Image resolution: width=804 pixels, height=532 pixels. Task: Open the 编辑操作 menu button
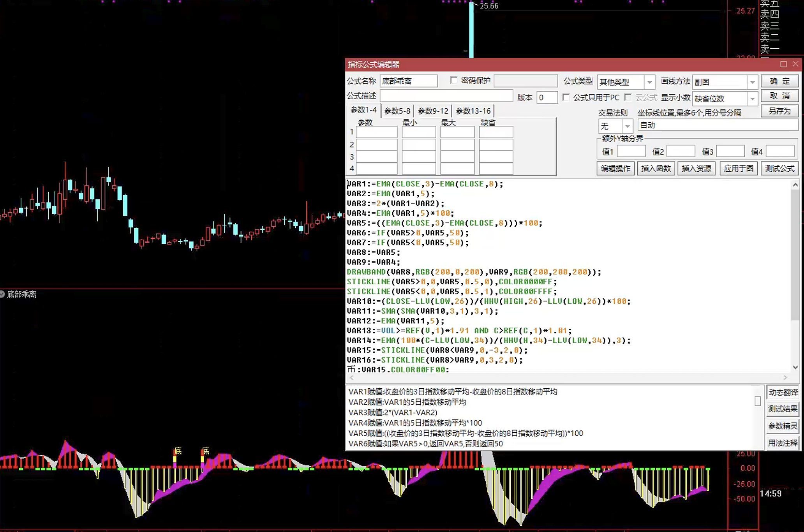click(615, 168)
